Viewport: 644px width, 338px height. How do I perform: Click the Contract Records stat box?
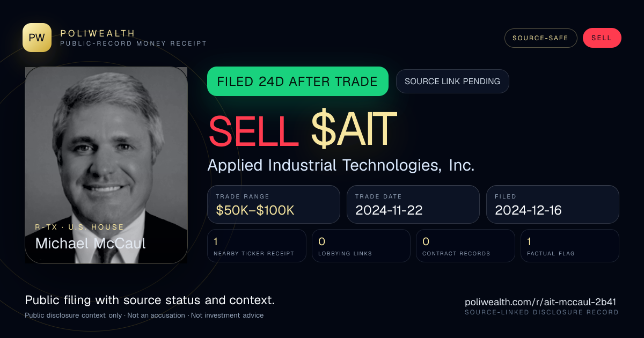[x=466, y=246]
